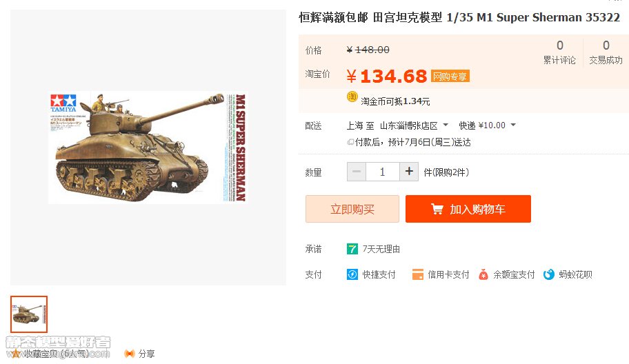Select the tank box thumbnail below main image
Viewport: 629px width, 364px height.
(x=29, y=314)
